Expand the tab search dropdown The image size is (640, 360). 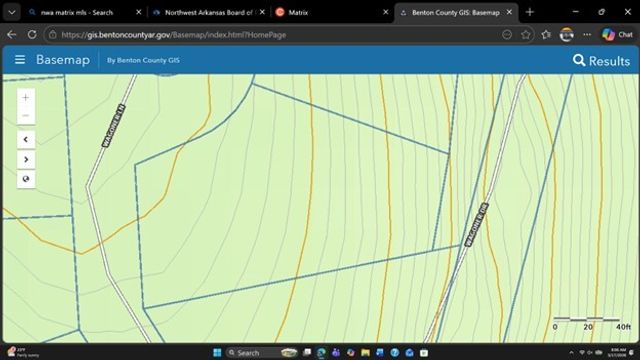12,13
